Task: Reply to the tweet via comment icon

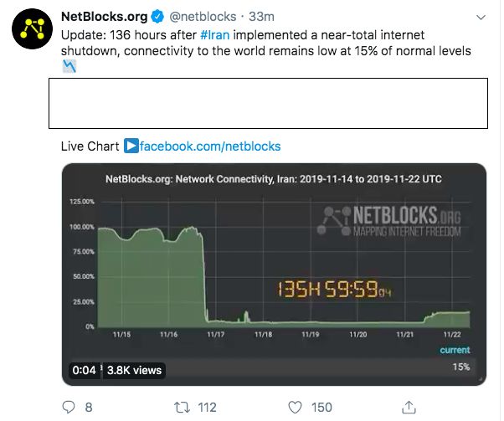Action: (69, 407)
